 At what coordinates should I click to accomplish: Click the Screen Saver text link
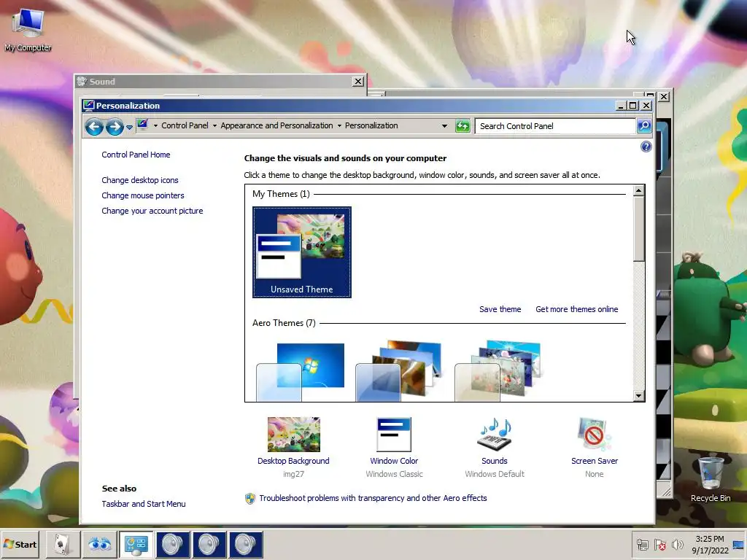(x=595, y=461)
